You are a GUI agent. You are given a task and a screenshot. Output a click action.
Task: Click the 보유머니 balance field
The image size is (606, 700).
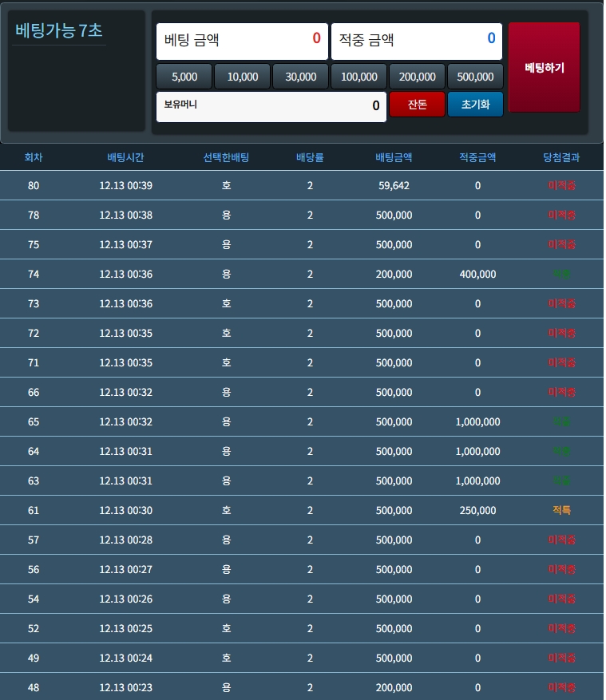point(271,105)
